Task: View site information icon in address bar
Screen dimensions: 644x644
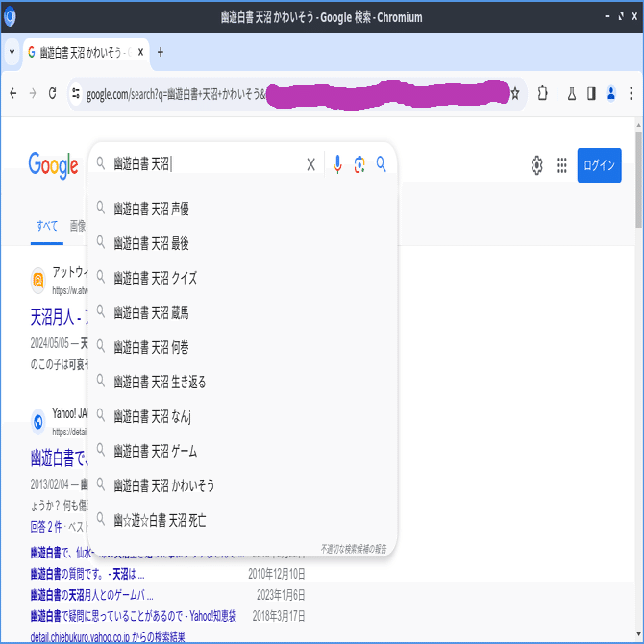Action: [x=76, y=93]
